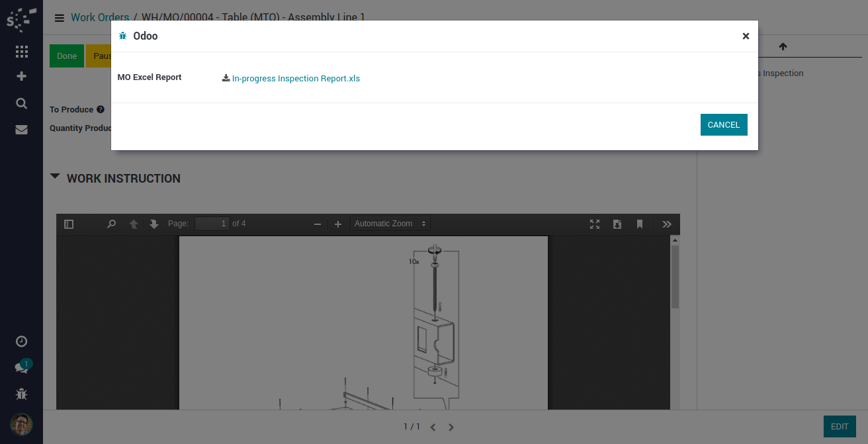Click the CANCEL button in dialog
Screen dimensions: 868x444
(x=723, y=124)
